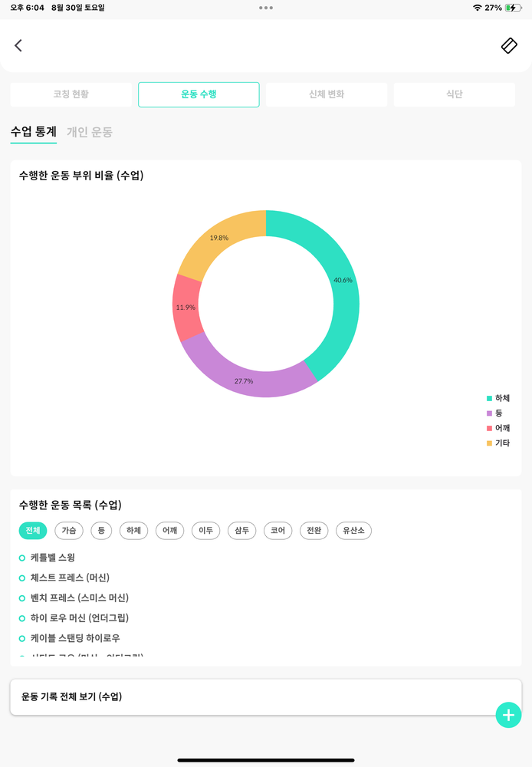Open the ticket icon at top right
Viewport: 532px width, 767px height.
(x=509, y=45)
